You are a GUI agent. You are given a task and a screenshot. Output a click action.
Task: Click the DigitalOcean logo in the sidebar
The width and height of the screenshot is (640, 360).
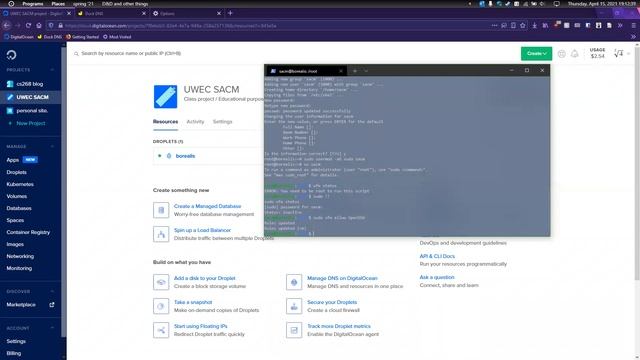11,55
